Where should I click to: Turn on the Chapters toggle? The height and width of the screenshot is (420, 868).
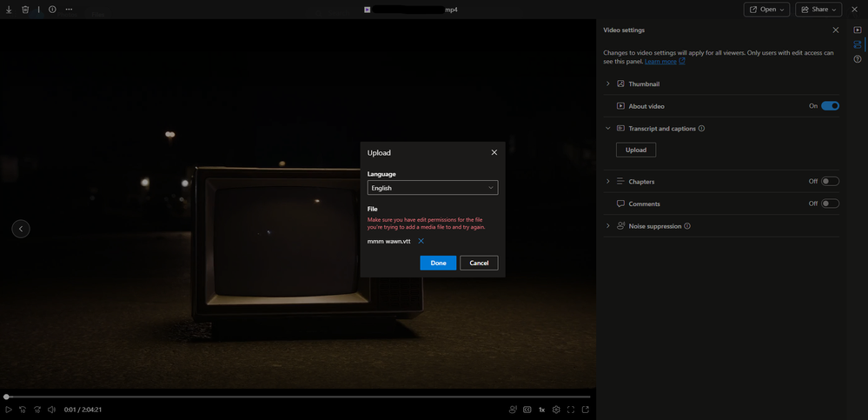click(830, 181)
